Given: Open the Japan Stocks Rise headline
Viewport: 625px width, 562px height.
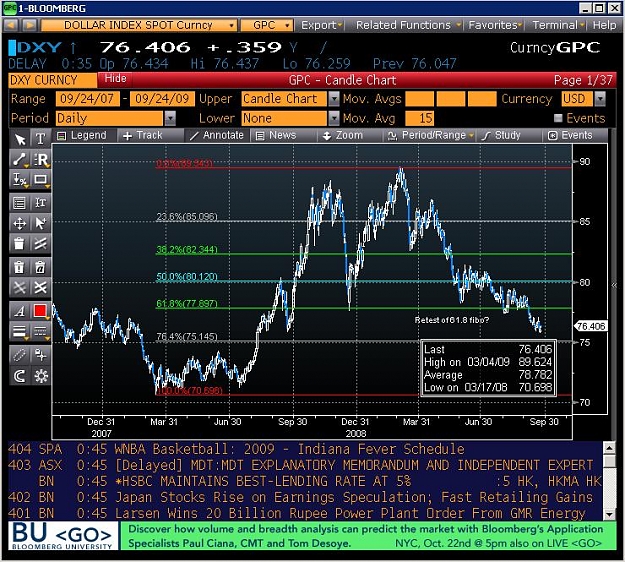Looking at the screenshot, I should coord(305,497).
